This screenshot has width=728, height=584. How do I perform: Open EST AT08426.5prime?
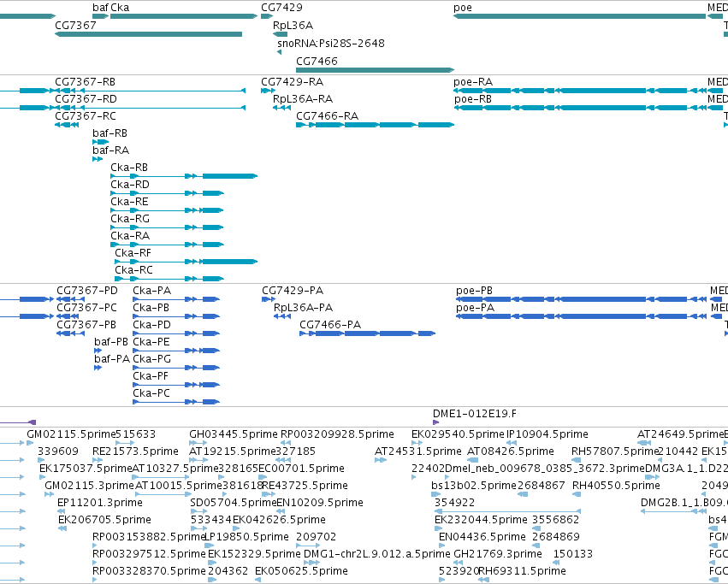coord(510,451)
